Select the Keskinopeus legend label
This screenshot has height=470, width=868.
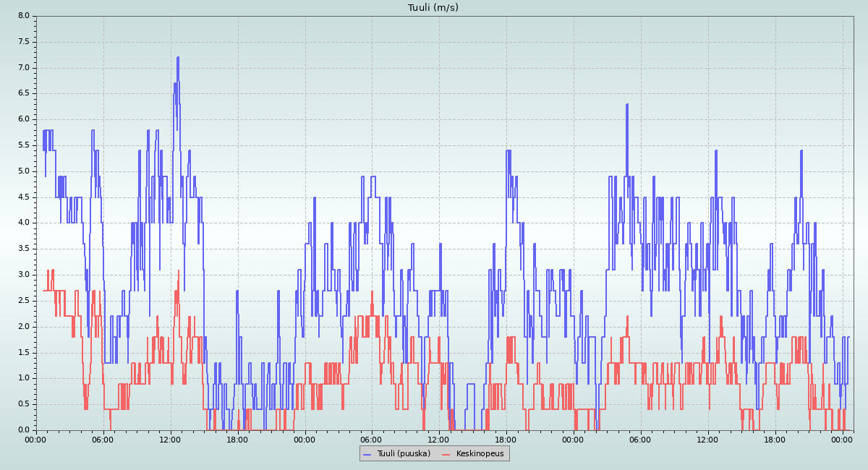[480, 453]
